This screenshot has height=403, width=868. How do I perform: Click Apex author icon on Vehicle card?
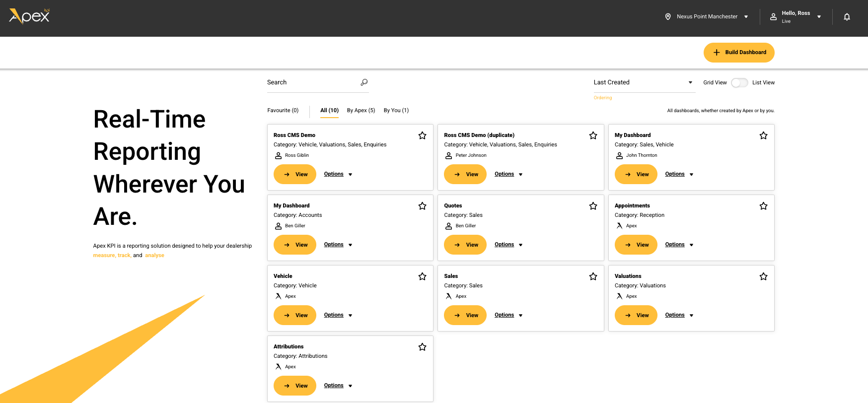(279, 296)
